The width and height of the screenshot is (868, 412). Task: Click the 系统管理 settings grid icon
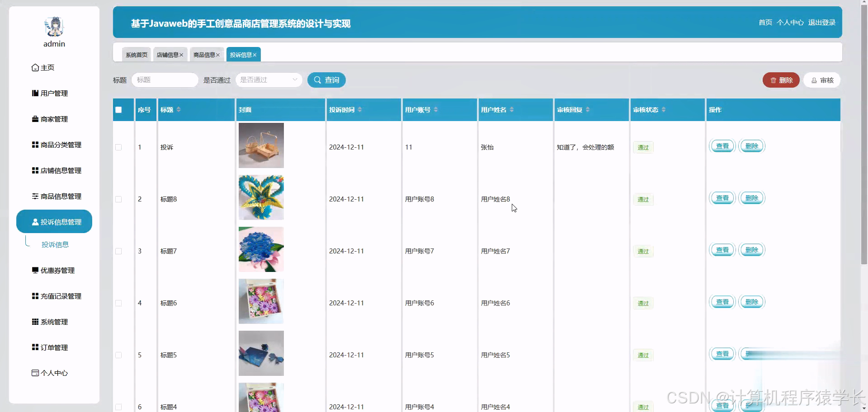tap(35, 322)
